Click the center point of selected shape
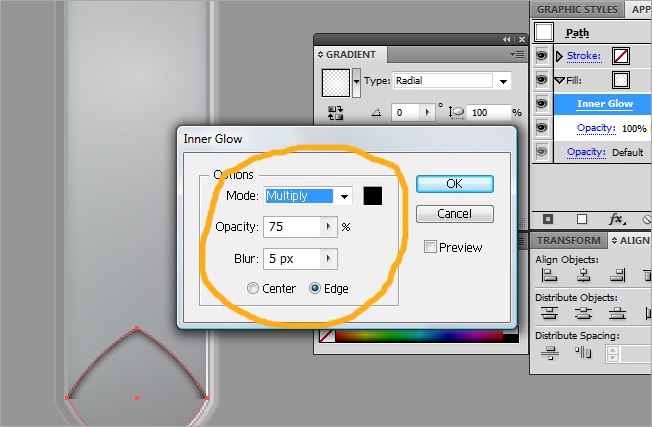652x427 pixels. point(137,398)
